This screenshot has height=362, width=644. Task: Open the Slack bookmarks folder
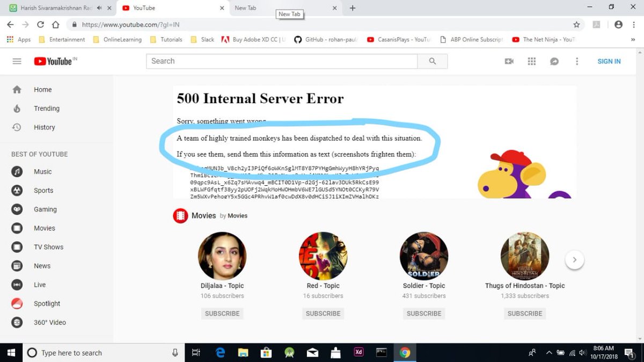click(202, 39)
